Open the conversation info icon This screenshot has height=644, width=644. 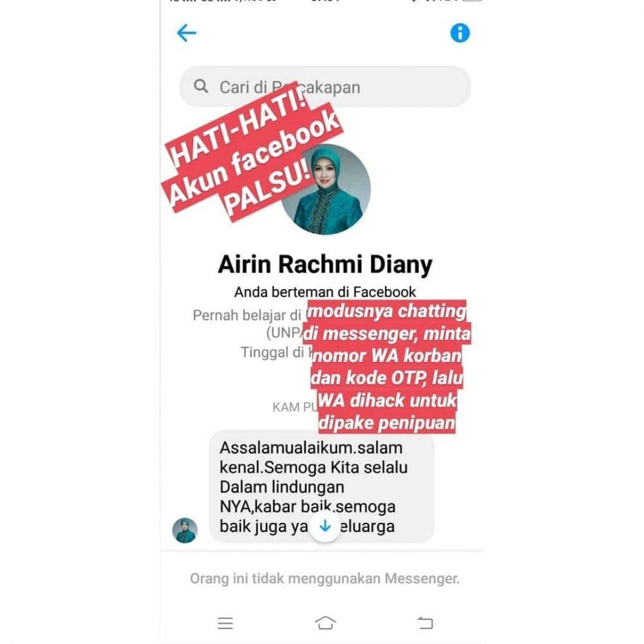click(x=460, y=33)
